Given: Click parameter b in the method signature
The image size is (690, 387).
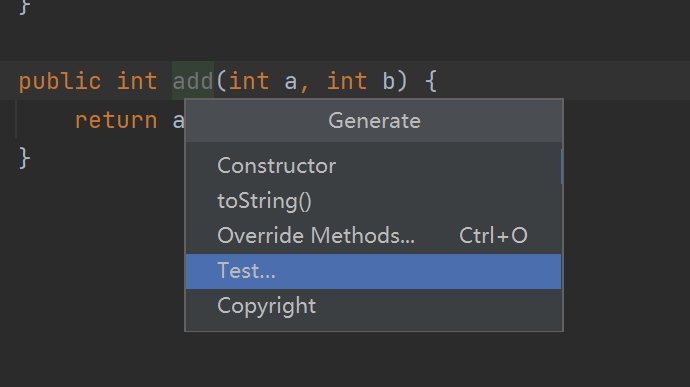Looking at the screenshot, I should [x=388, y=81].
